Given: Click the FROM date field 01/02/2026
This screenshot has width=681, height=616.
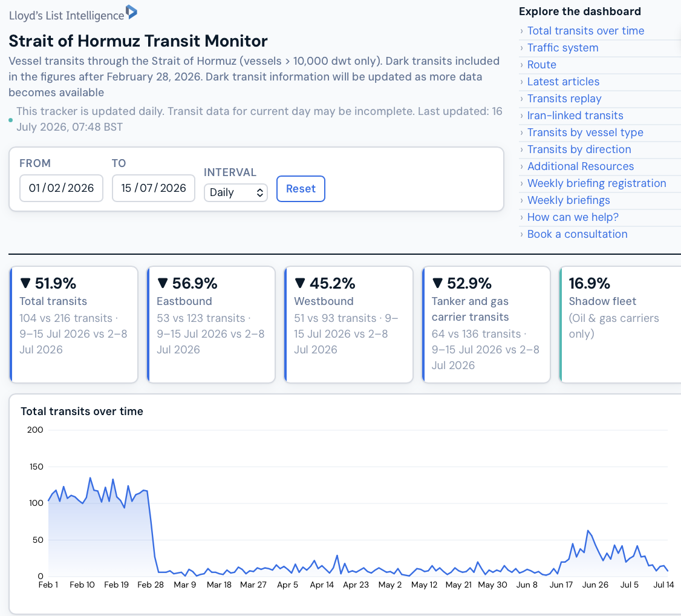Looking at the screenshot, I should [x=61, y=188].
